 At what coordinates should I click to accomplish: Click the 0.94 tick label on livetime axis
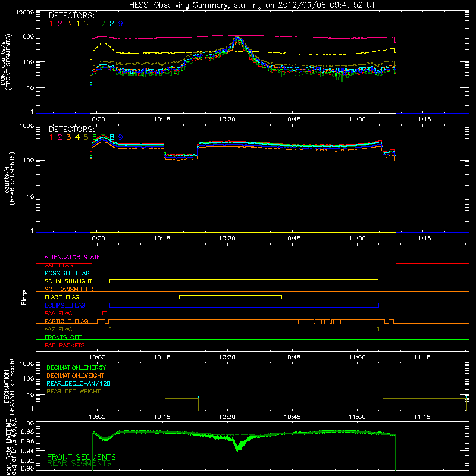click(27, 451)
